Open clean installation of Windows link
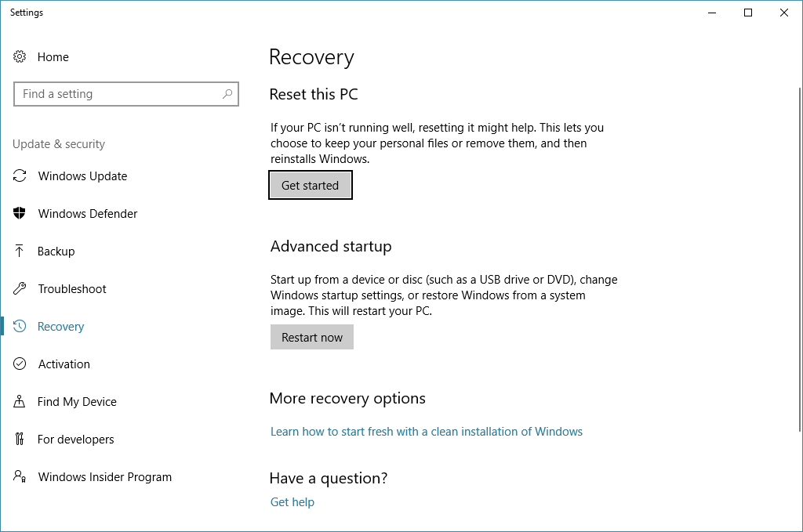 (x=426, y=432)
